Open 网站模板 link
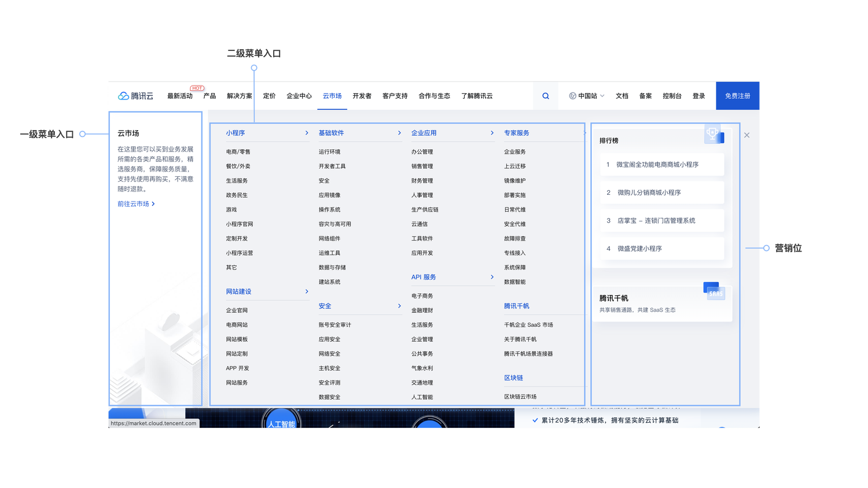This screenshot has width=868, height=488. 237,339
